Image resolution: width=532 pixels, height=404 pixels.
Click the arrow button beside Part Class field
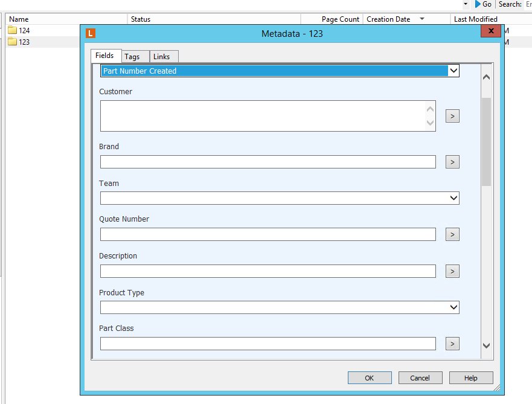point(452,344)
